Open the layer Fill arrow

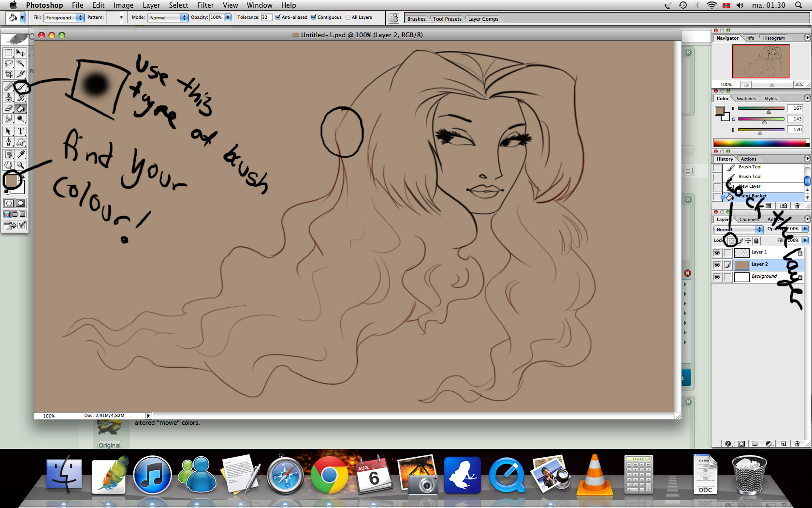click(805, 240)
